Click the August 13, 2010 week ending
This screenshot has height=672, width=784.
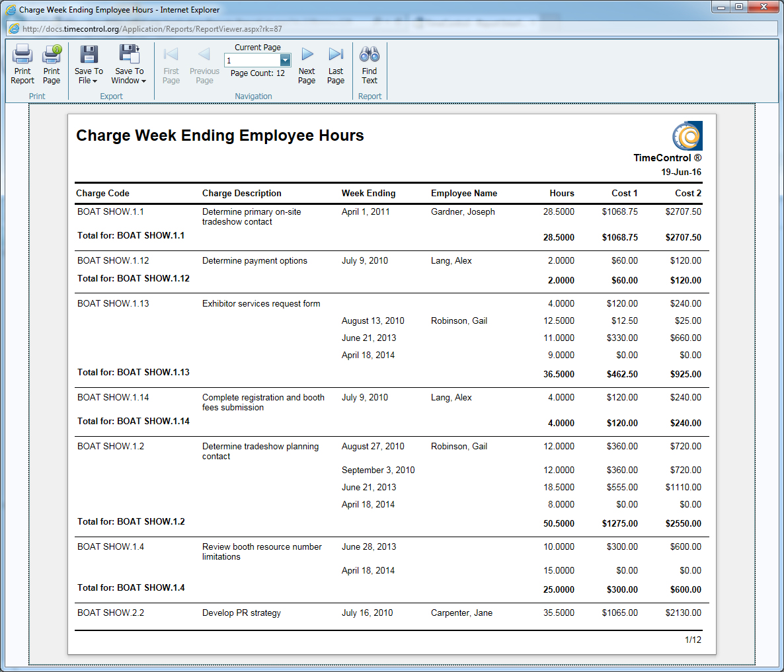point(373,320)
